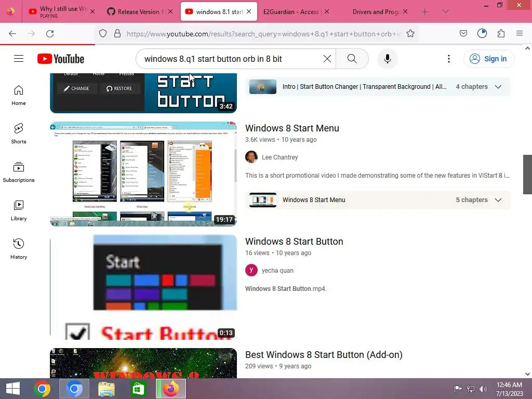
Task: Open Subscriptions in the YouTube sidebar
Action: [19, 172]
